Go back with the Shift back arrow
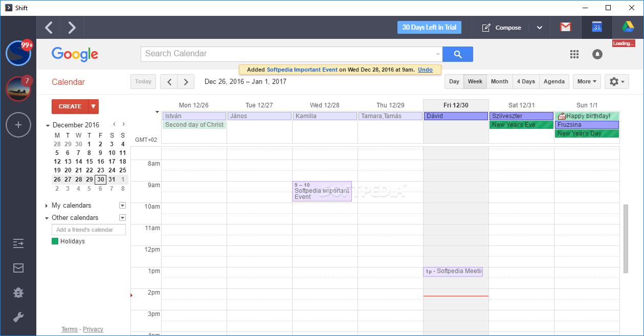 click(49, 28)
